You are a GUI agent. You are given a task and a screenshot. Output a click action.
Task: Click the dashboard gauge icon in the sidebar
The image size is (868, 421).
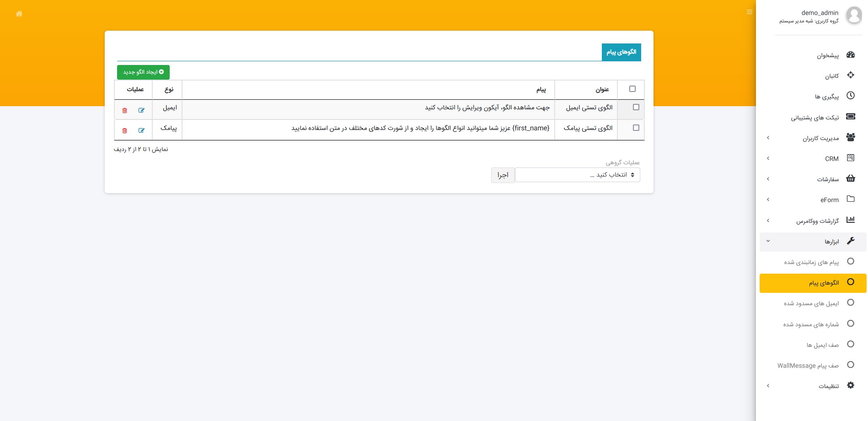tap(850, 55)
